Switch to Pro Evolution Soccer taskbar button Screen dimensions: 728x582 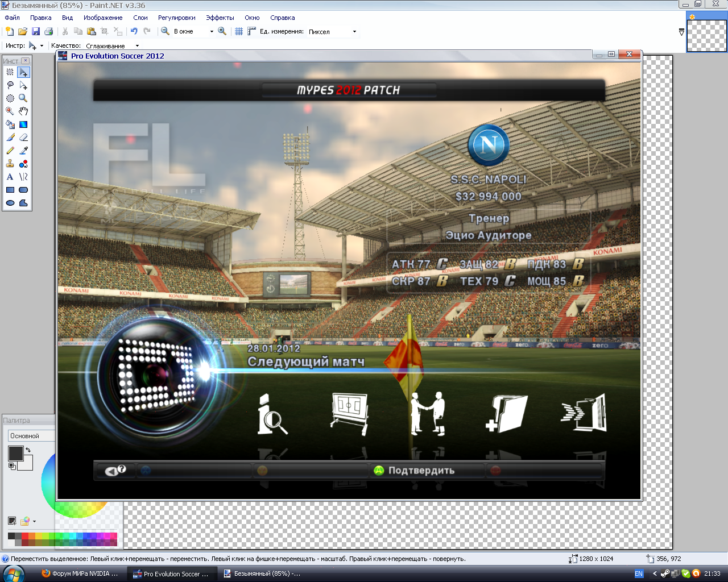click(x=173, y=573)
